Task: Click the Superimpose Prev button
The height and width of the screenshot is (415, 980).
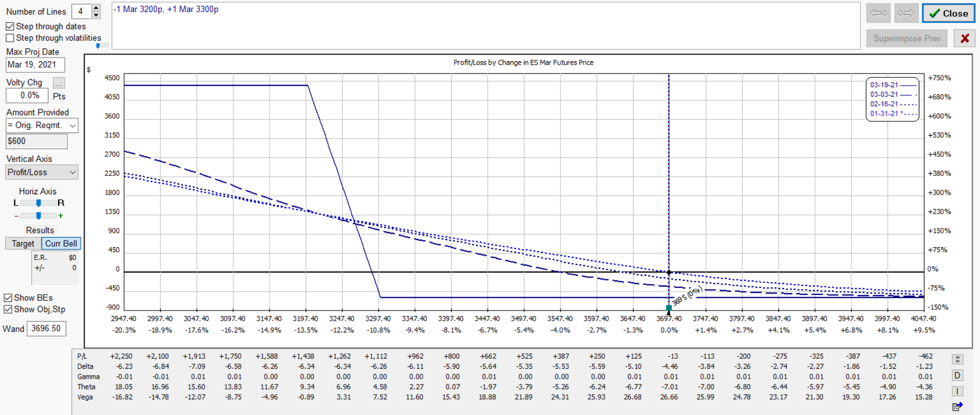Action: pos(906,38)
